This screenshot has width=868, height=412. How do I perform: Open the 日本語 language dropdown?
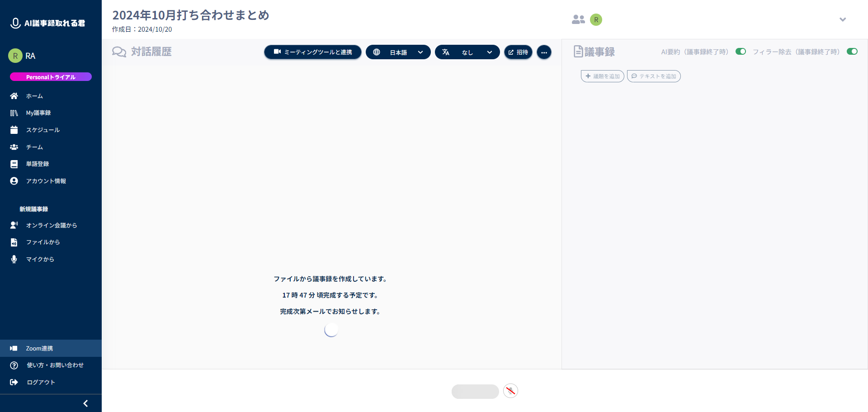398,52
